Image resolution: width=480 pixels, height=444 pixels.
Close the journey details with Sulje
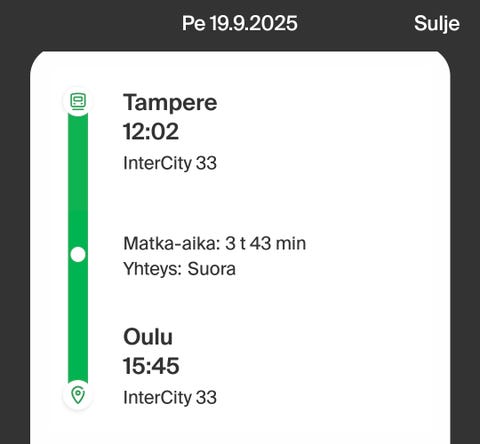point(437,24)
